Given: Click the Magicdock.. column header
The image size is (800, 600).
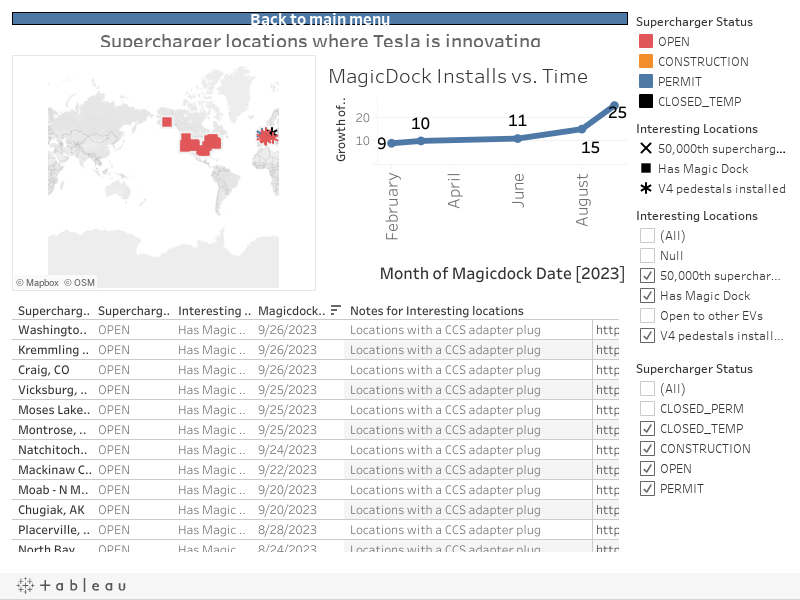Looking at the screenshot, I should pos(291,311).
